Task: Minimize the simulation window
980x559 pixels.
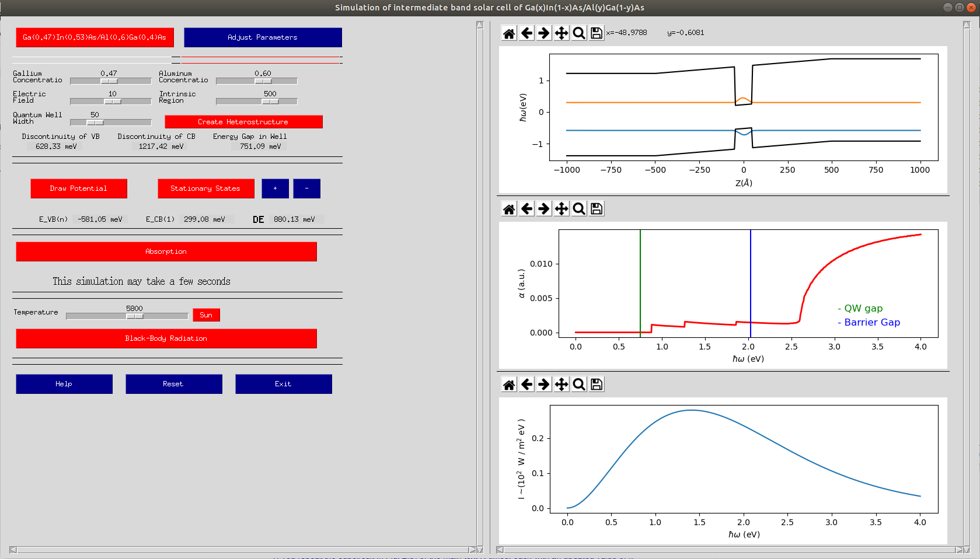Action: 948,8
